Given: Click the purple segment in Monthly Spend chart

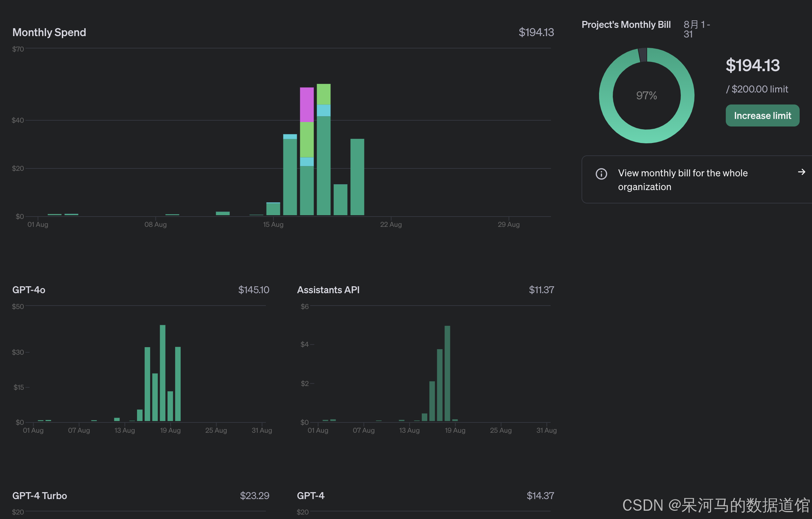Looking at the screenshot, I should (307, 104).
